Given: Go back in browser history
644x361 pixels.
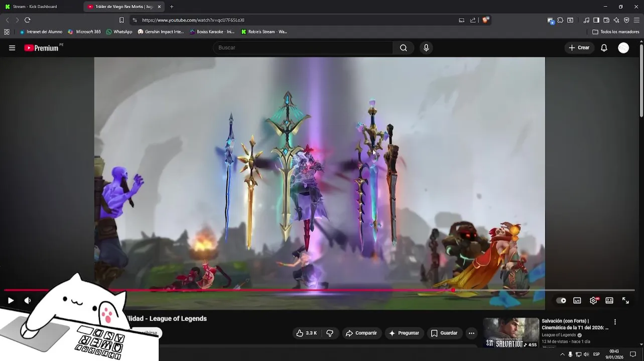Looking at the screenshot, I should point(7,20).
